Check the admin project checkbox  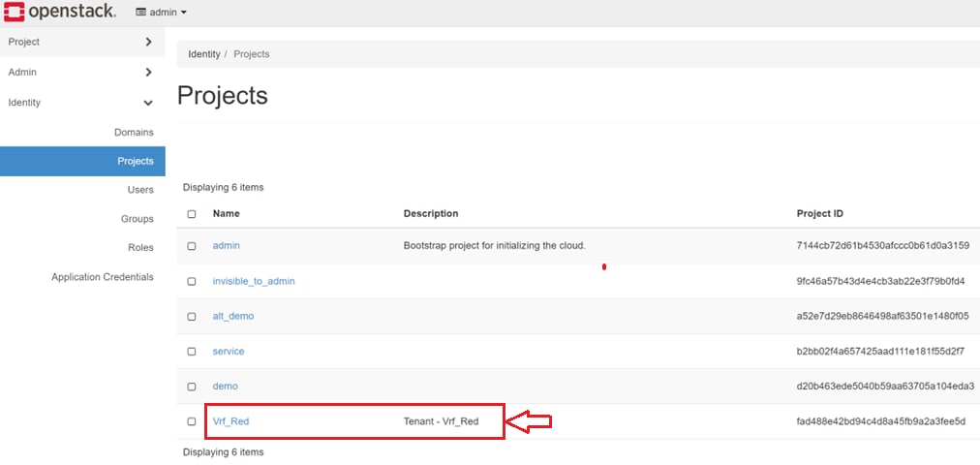[192, 246]
